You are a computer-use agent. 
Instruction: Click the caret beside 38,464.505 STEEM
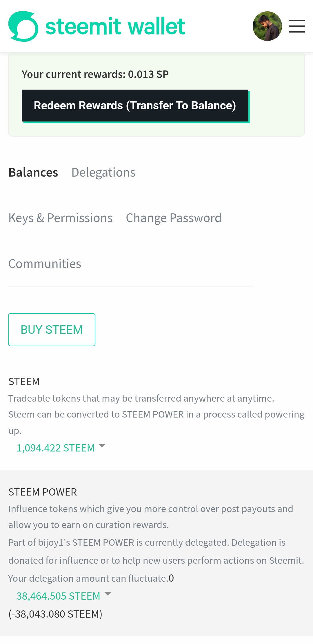pos(108,594)
